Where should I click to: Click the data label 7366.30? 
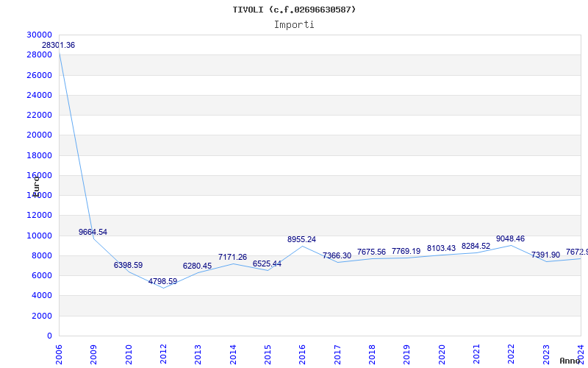[337, 255]
